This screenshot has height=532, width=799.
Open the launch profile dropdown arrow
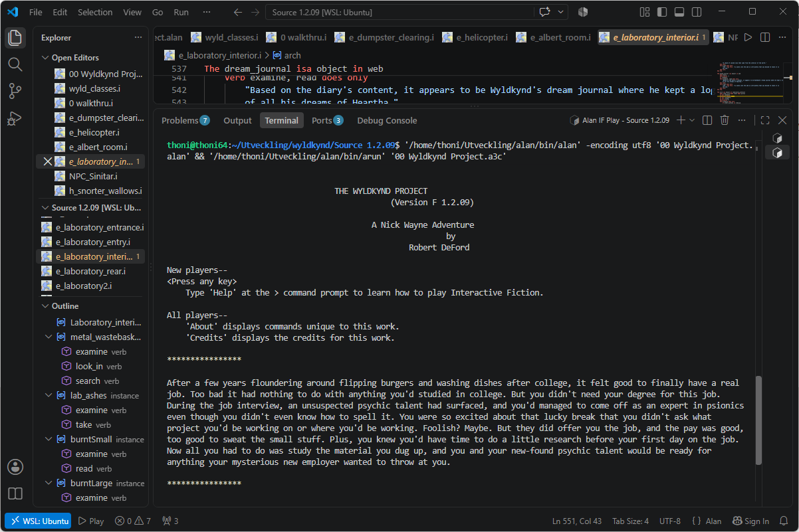point(692,120)
